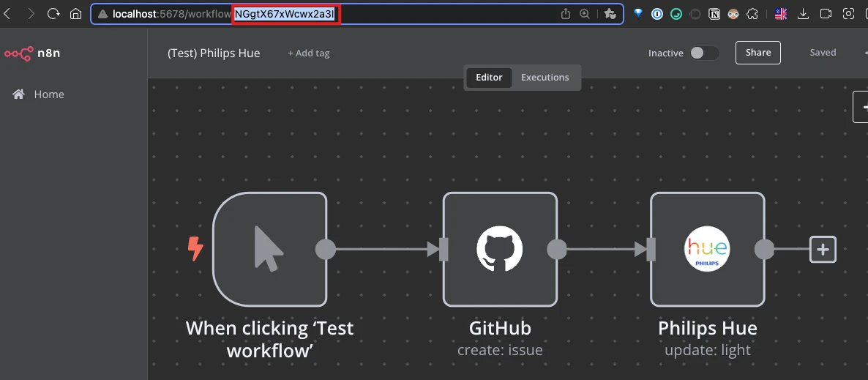Viewport: 868px width, 380px height.
Task: Reload the page with the refresh icon
Action: pos(53,14)
